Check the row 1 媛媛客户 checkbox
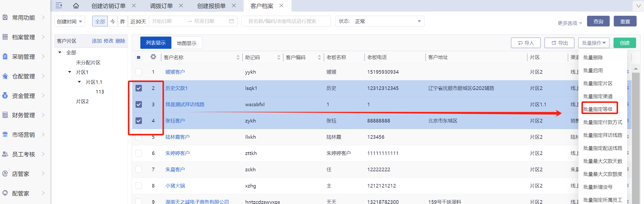The height and width of the screenshot is (204, 644). point(139,72)
